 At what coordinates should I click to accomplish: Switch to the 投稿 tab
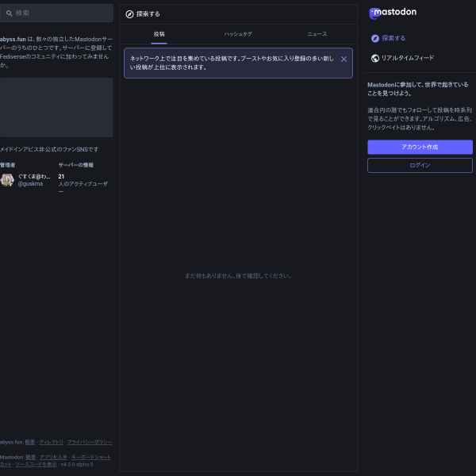click(159, 34)
